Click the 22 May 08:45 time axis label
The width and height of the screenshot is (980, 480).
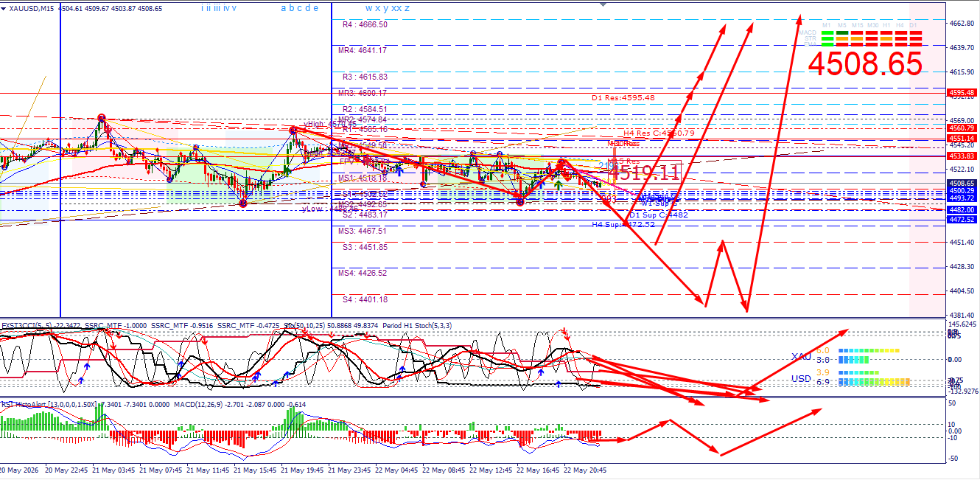point(444,470)
